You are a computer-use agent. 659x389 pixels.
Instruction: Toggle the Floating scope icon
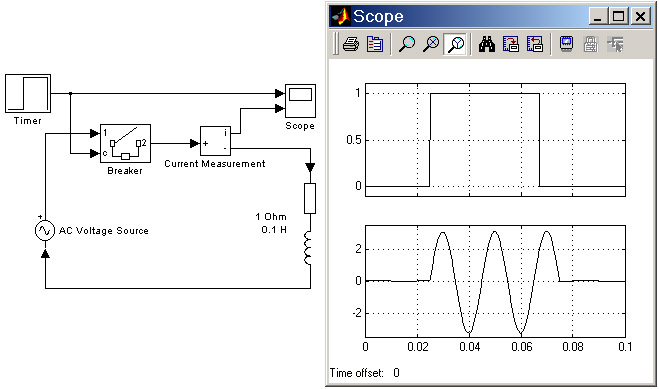(x=567, y=44)
